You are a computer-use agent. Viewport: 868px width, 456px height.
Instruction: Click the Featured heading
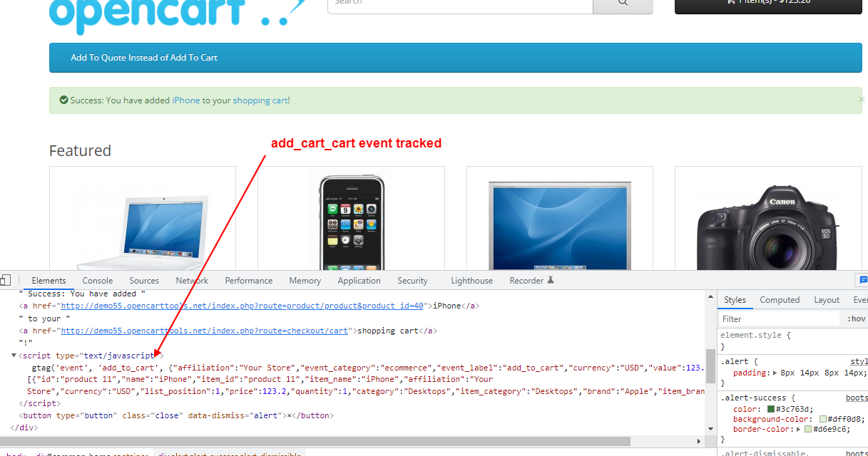(80, 150)
